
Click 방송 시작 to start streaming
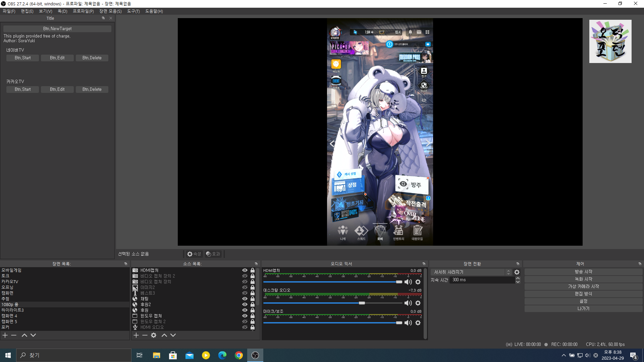point(583,272)
